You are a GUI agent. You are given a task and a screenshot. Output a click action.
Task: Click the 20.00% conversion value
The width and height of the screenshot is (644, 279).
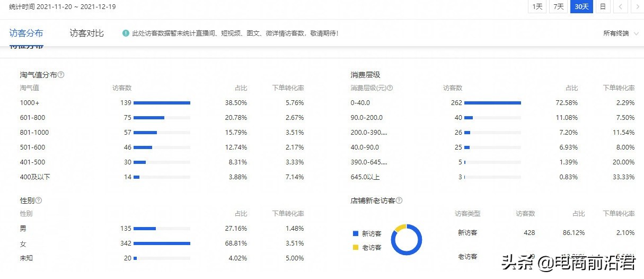pos(623,162)
